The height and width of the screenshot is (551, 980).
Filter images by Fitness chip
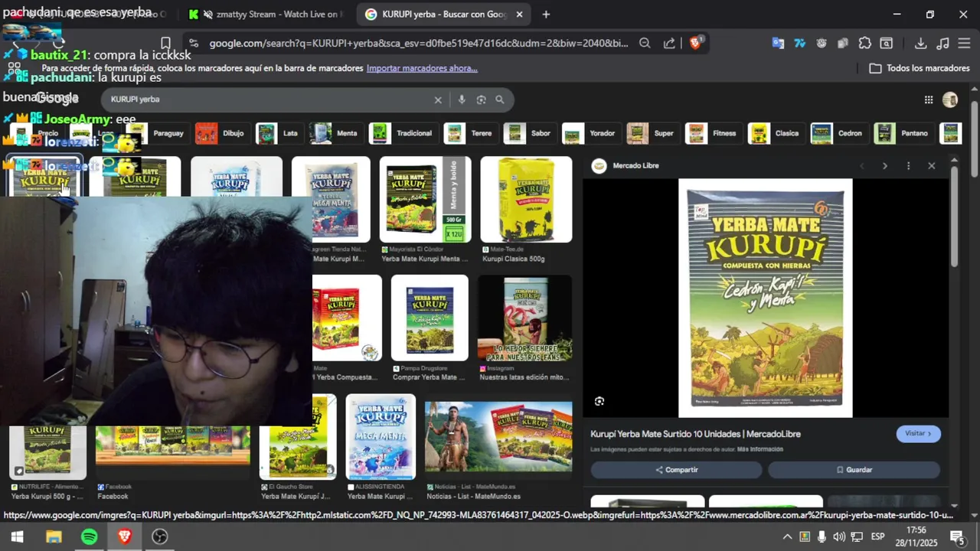pyautogui.click(x=713, y=133)
